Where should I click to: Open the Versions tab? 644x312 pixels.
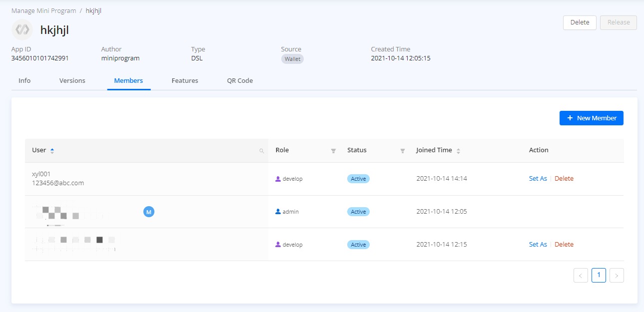click(x=72, y=80)
